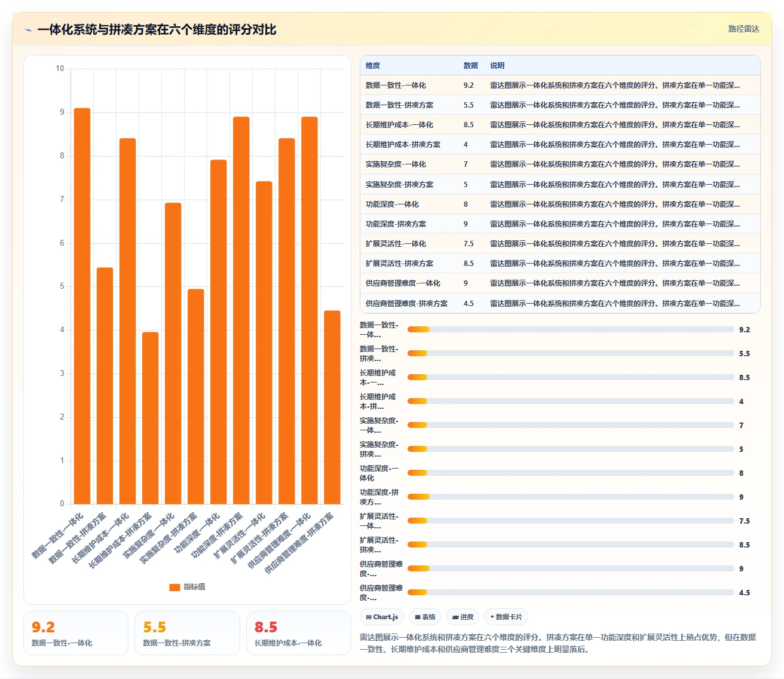
Task: Click the 说明 column header
Action: pos(497,66)
